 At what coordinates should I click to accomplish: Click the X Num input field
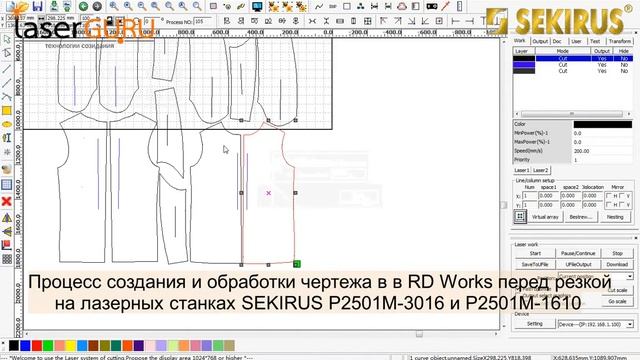(530, 196)
